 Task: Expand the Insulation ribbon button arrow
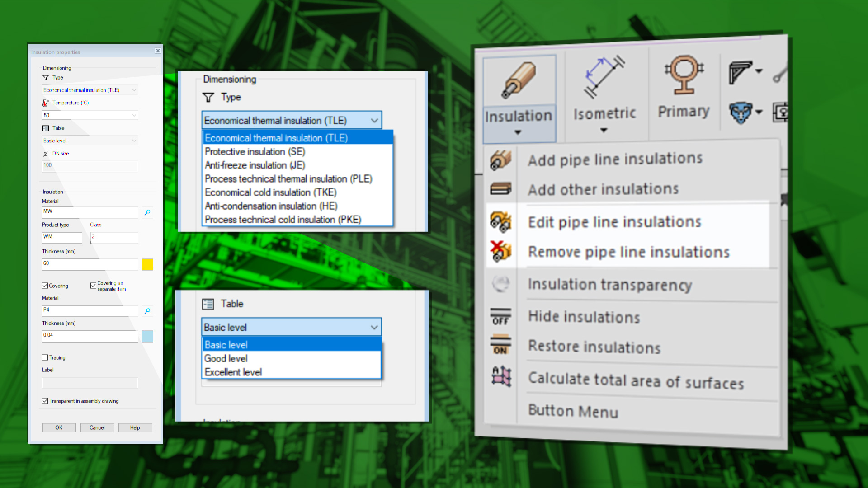(518, 132)
